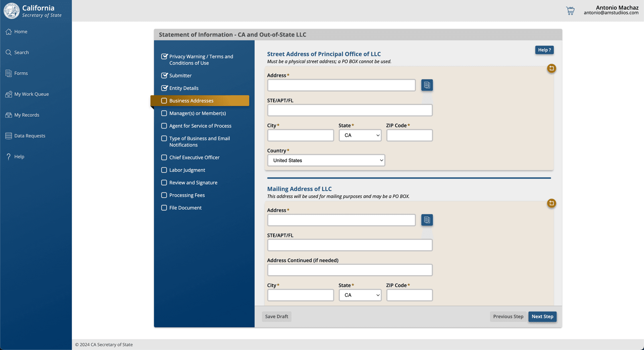Select the Manager(s) or Member(s) checkbox
This screenshot has height=350, width=644.
164,113
